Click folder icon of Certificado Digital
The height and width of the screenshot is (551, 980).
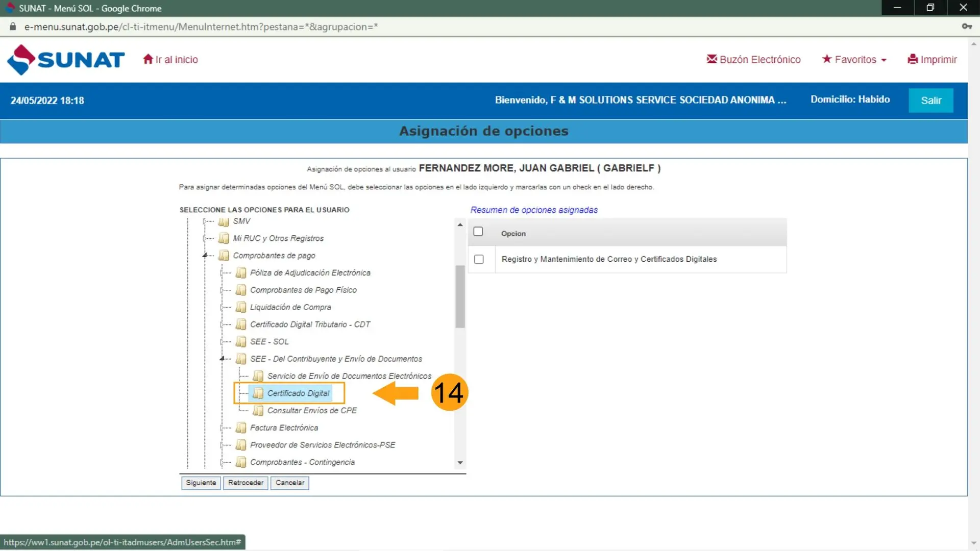click(258, 393)
